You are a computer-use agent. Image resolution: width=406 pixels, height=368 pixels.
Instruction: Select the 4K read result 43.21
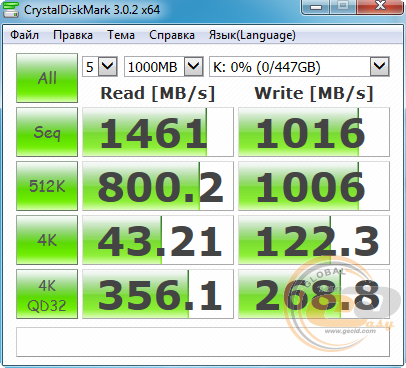pos(158,240)
